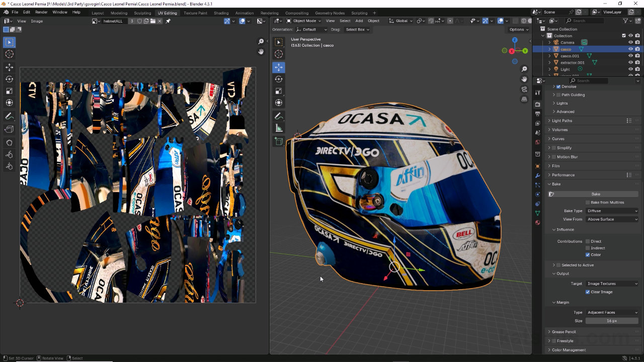Activate the Scale tool in 3D viewport
The height and width of the screenshot is (362, 644).
click(279, 91)
